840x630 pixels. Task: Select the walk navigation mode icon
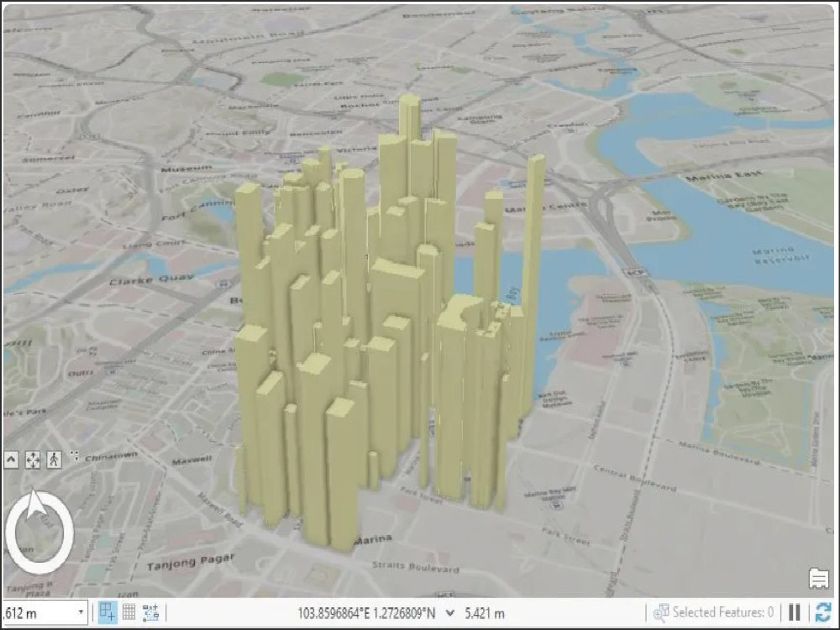(55, 458)
